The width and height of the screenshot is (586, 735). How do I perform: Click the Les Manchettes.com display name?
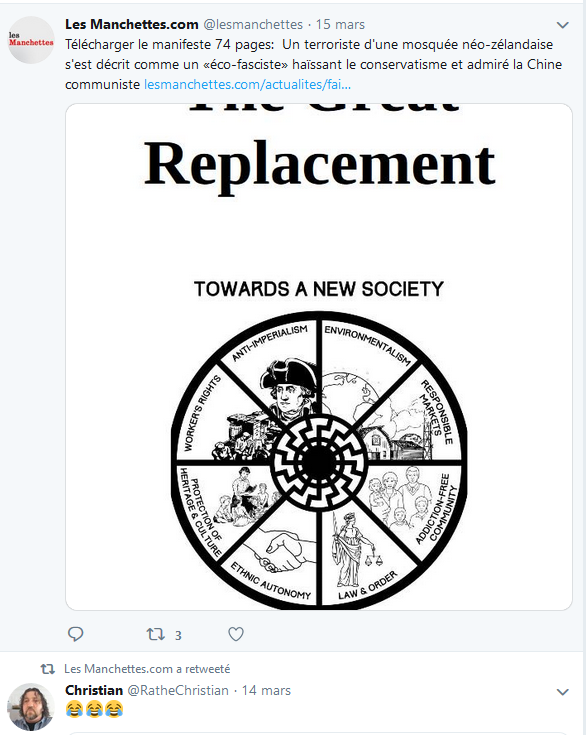coord(132,24)
